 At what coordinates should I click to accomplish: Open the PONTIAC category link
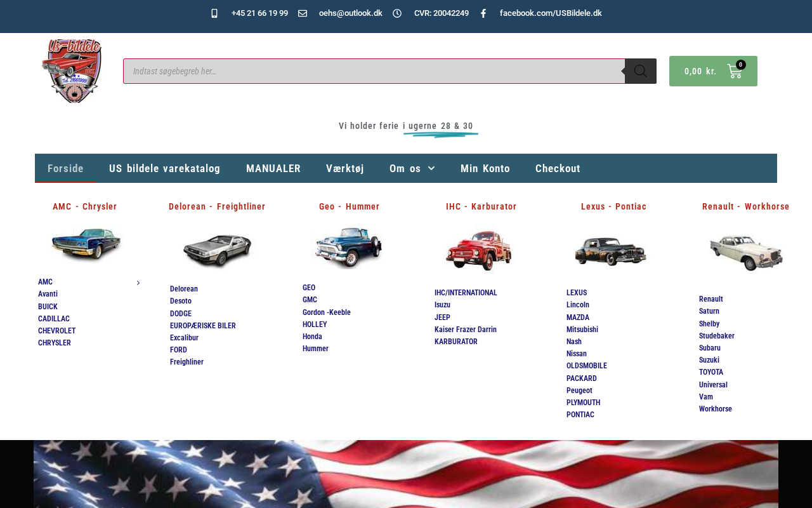[x=580, y=415]
